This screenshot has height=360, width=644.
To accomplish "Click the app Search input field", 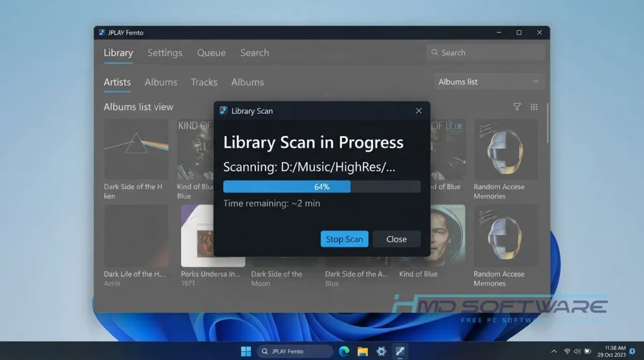I will click(x=486, y=52).
